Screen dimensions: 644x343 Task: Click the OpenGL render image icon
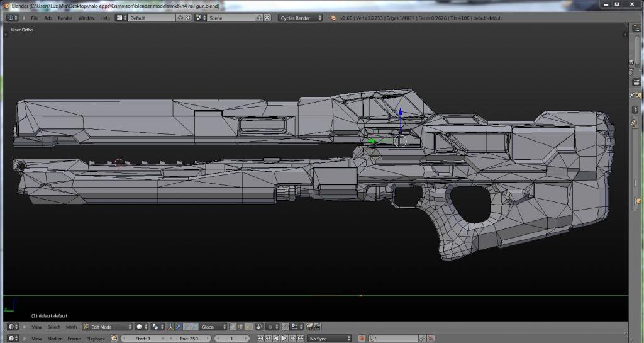(309, 327)
